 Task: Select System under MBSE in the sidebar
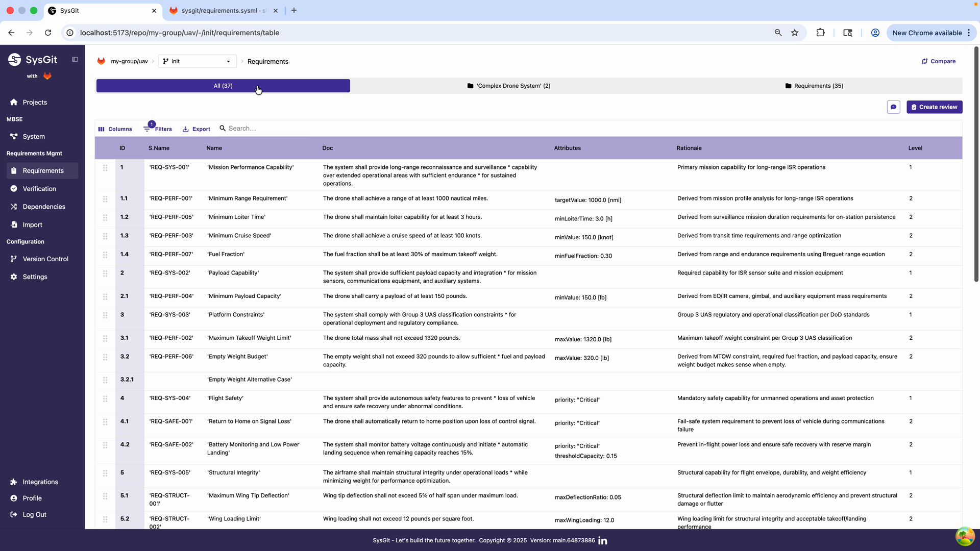(x=34, y=136)
